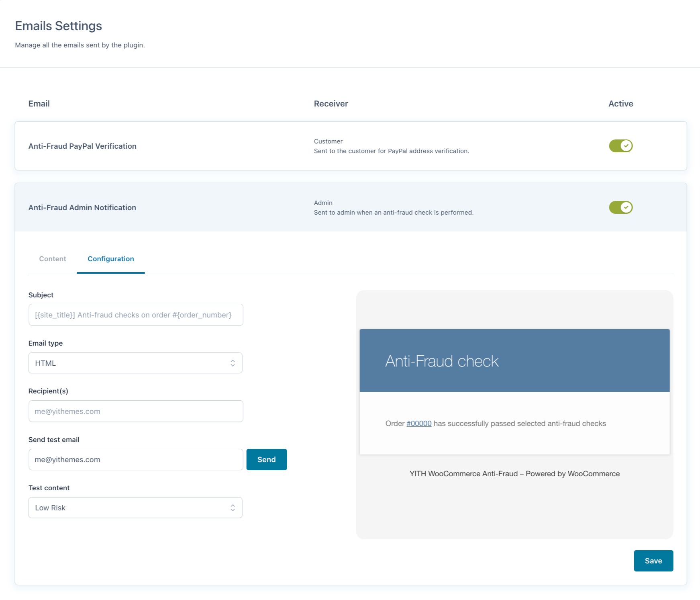Click the Send test email address field
Viewport: 700px width, 600px height.
tap(136, 459)
